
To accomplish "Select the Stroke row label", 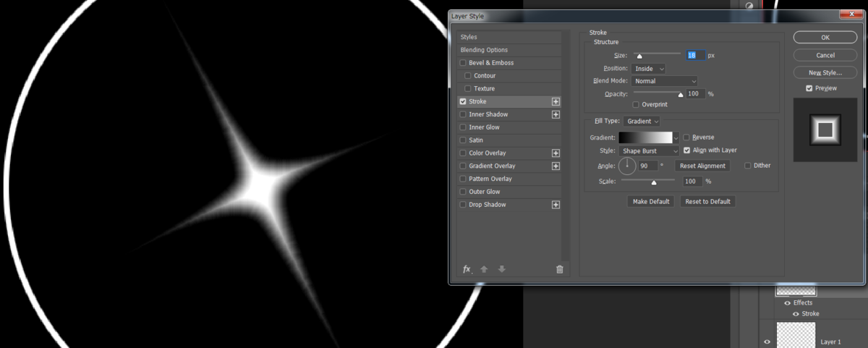I will 478,102.
